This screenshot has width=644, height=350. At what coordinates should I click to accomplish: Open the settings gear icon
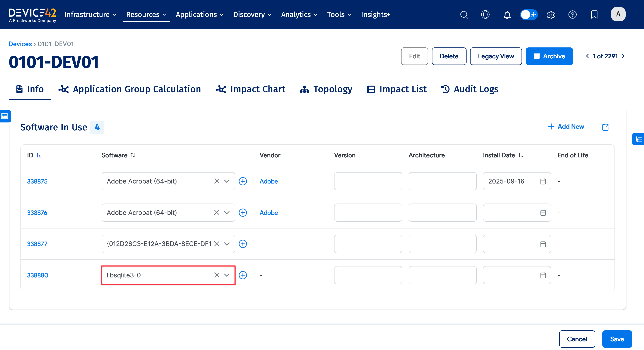coord(551,15)
